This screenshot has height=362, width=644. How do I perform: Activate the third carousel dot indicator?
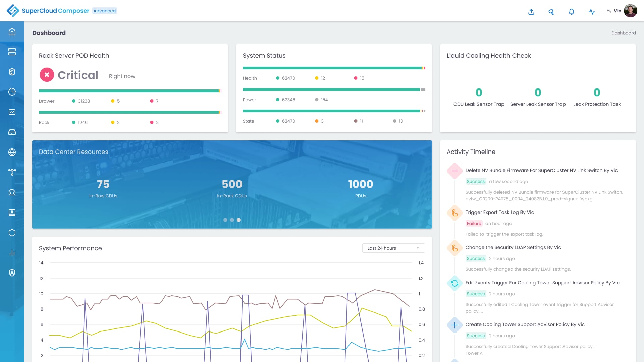(x=239, y=220)
